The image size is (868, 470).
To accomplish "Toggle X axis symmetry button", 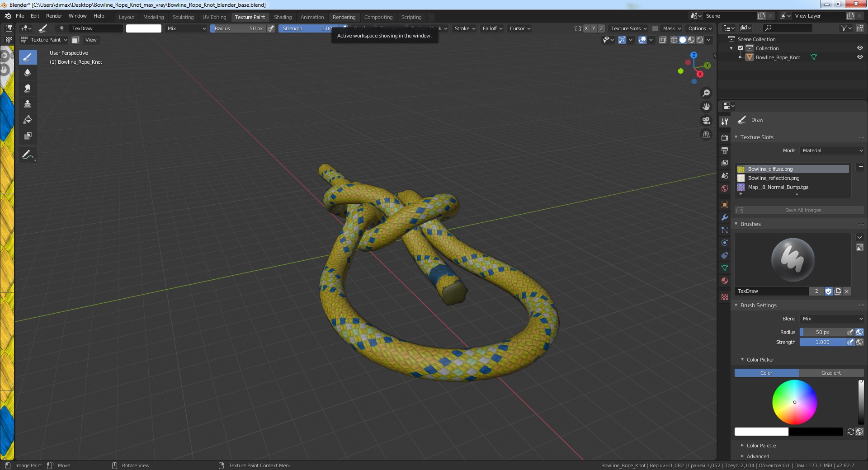I will [x=586, y=28].
